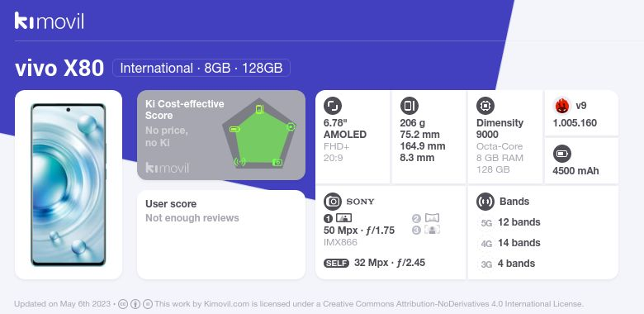Click the SELF selfie camera badge

pos(336,263)
